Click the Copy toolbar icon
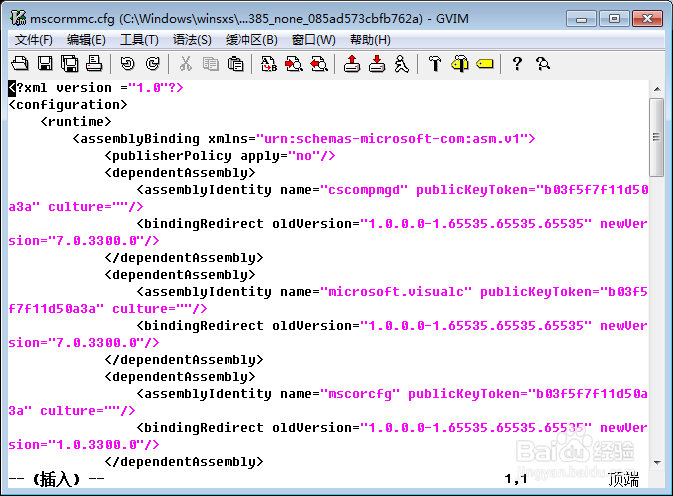 click(210, 64)
